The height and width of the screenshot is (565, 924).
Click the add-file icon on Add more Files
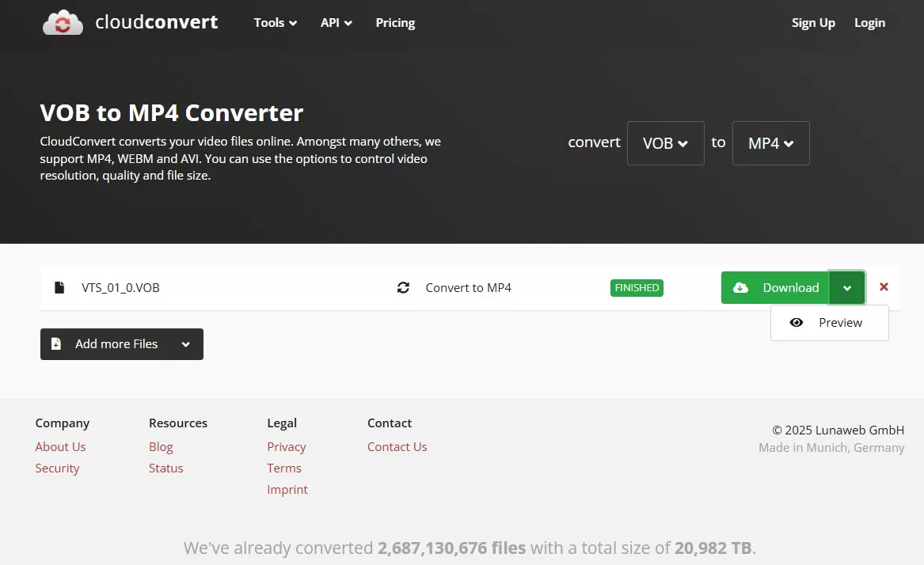[55, 343]
